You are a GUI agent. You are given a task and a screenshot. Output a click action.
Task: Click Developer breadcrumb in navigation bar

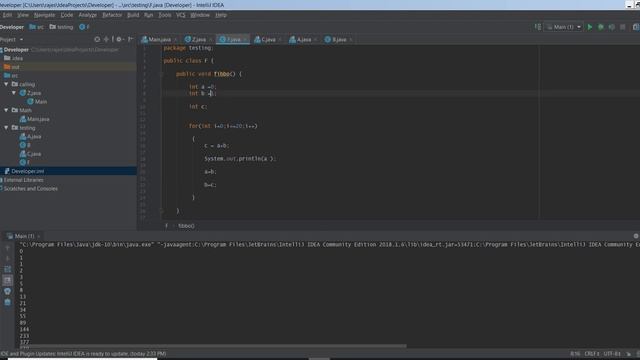point(12,27)
